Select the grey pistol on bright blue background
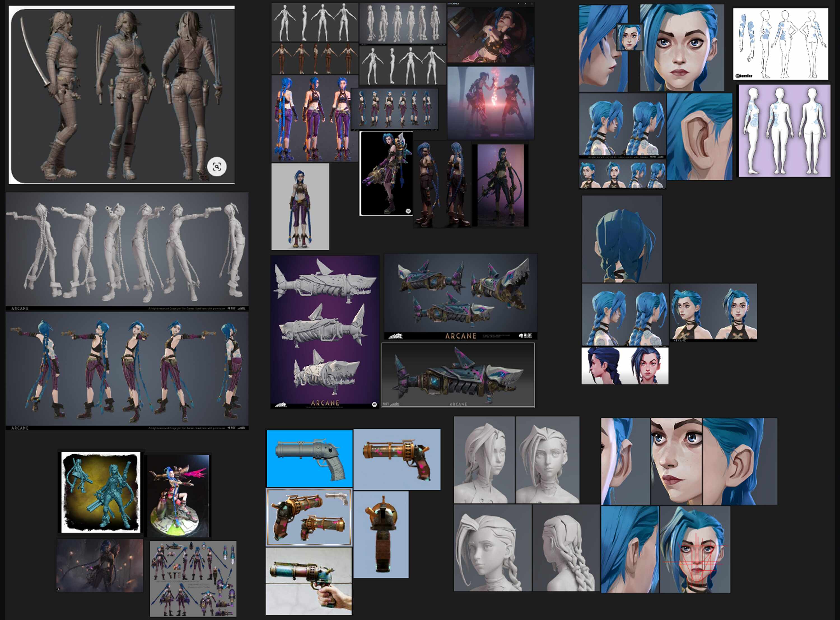This screenshot has height=620, width=840. click(x=309, y=458)
